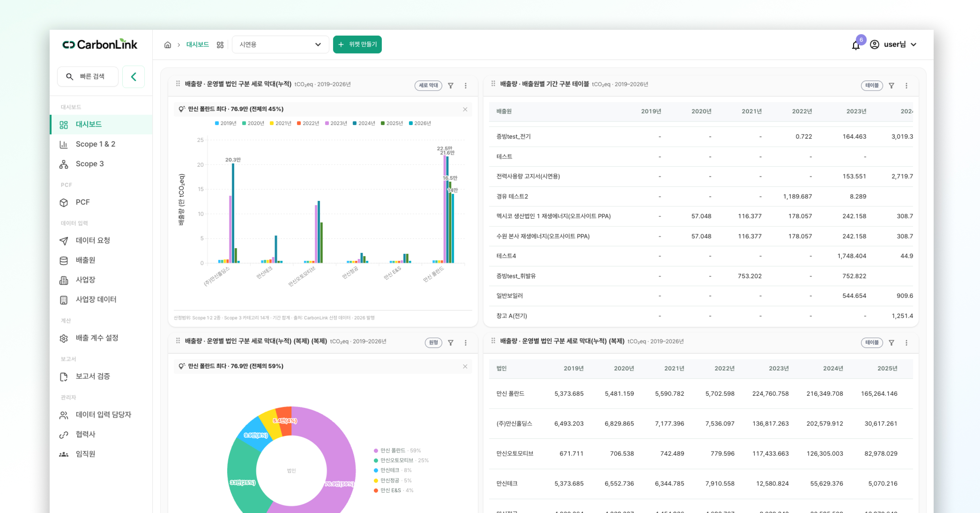The width and height of the screenshot is (980, 513).
Task: Go to home via the house icon
Action: tap(168, 45)
